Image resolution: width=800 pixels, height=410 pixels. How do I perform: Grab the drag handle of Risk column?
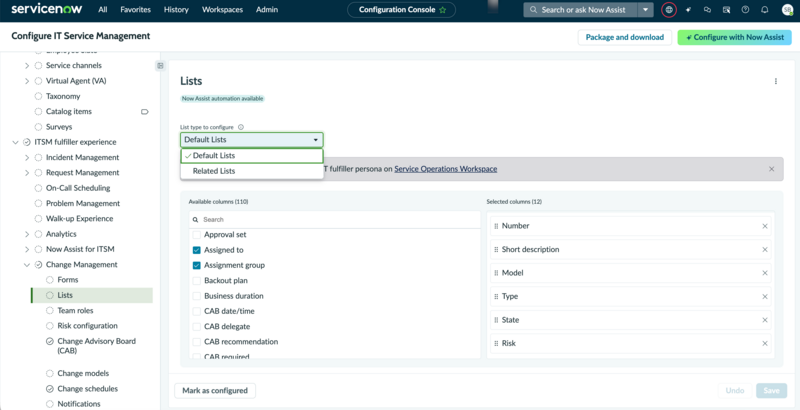(x=496, y=343)
